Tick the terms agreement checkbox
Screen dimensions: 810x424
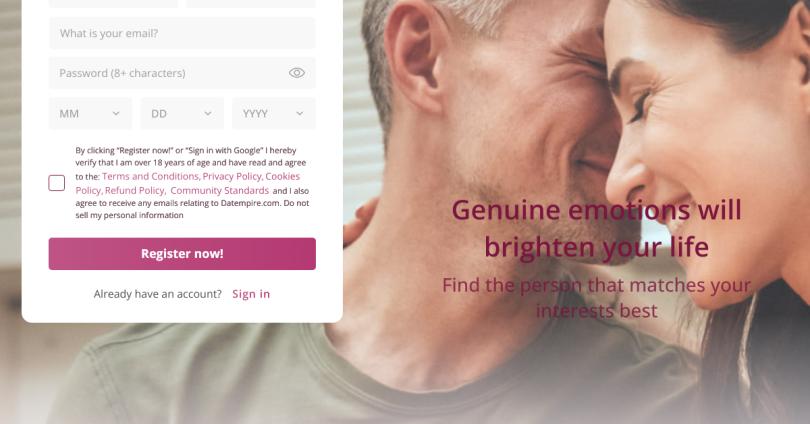pyautogui.click(x=57, y=183)
